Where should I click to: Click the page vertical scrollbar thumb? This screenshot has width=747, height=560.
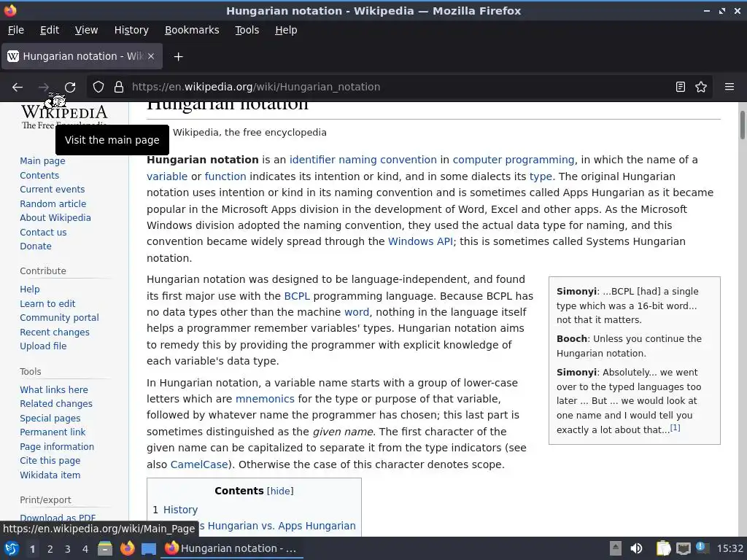[742, 125]
